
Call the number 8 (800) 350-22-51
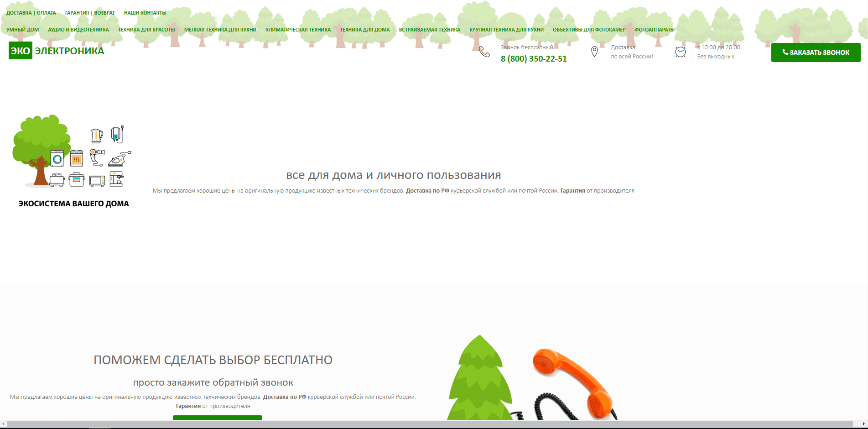tap(534, 59)
